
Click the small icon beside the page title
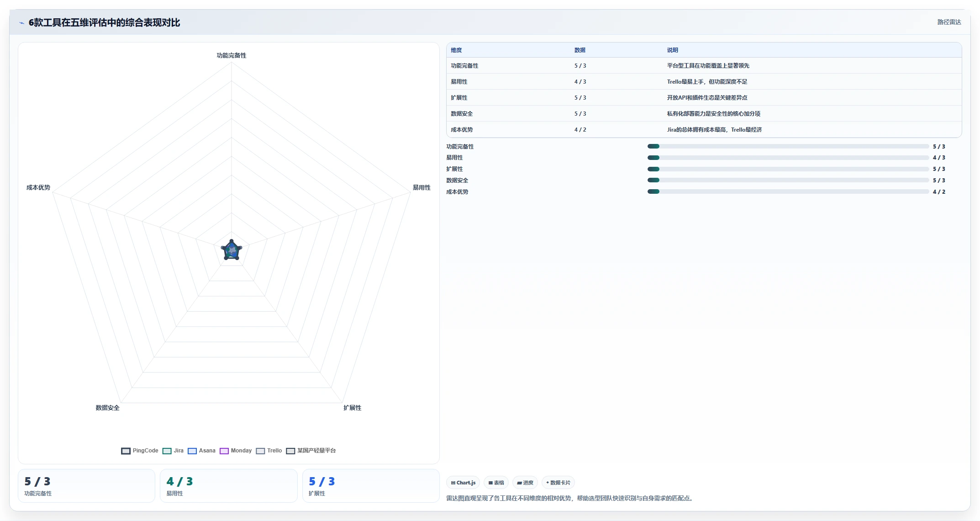[21, 23]
